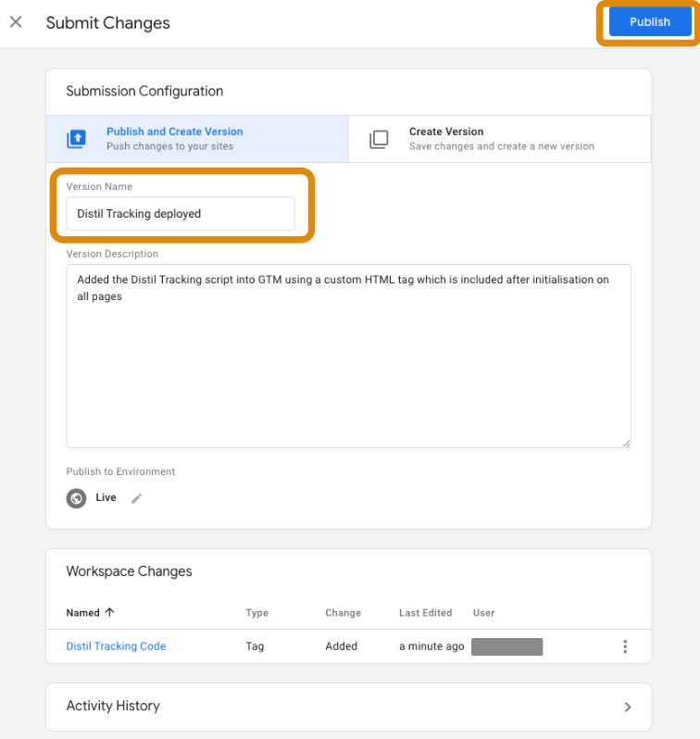Click into the Version Description text area
The width and height of the screenshot is (700, 739).
tap(348, 356)
